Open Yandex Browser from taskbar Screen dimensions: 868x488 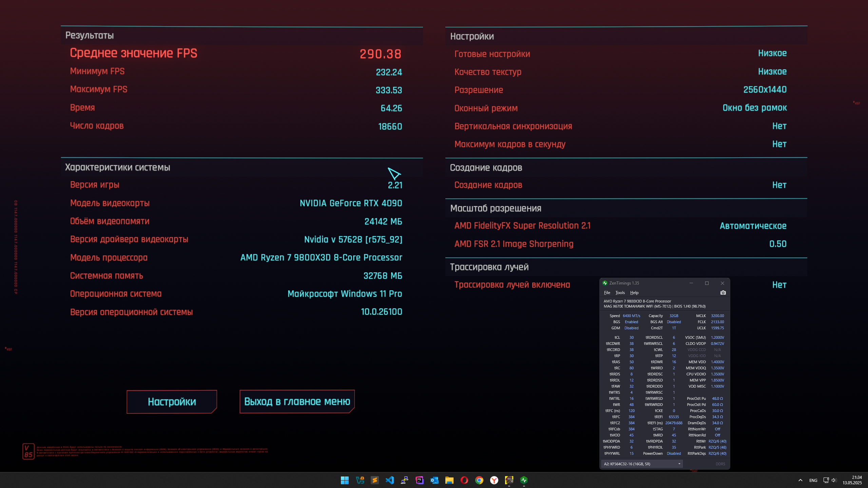coord(494,480)
